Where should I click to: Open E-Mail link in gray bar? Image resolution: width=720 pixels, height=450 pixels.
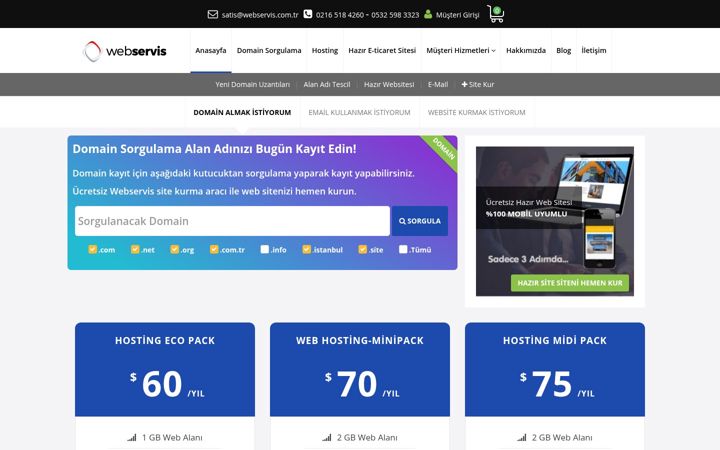coord(438,84)
